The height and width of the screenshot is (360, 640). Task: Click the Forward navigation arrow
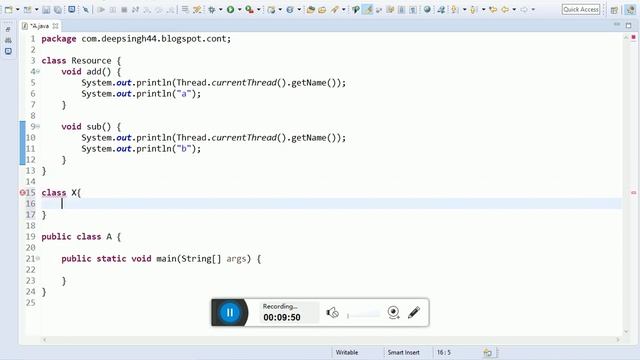524,9
